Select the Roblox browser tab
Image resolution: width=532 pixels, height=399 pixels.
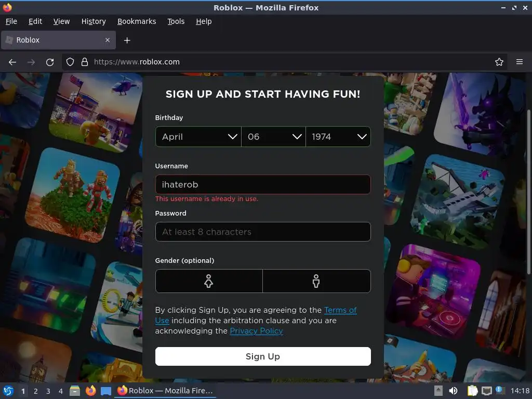coord(58,40)
